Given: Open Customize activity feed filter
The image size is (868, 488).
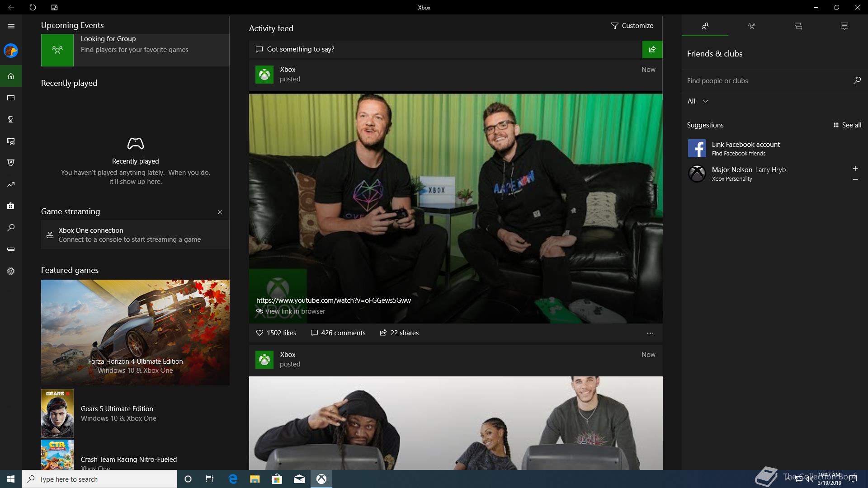Looking at the screenshot, I should (x=632, y=26).
